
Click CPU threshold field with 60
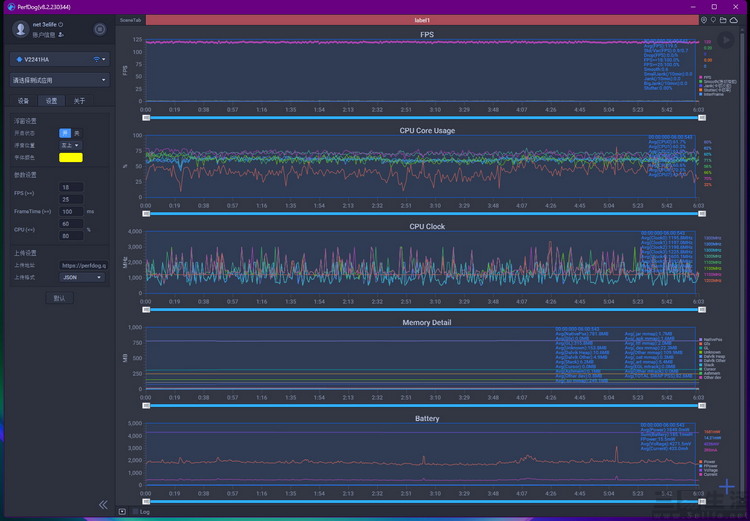[x=71, y=224]
